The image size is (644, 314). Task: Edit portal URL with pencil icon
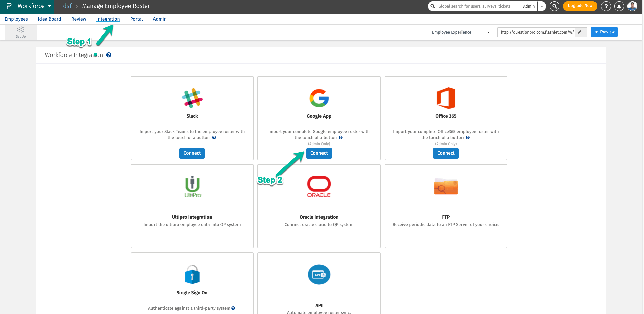point(580,32)
